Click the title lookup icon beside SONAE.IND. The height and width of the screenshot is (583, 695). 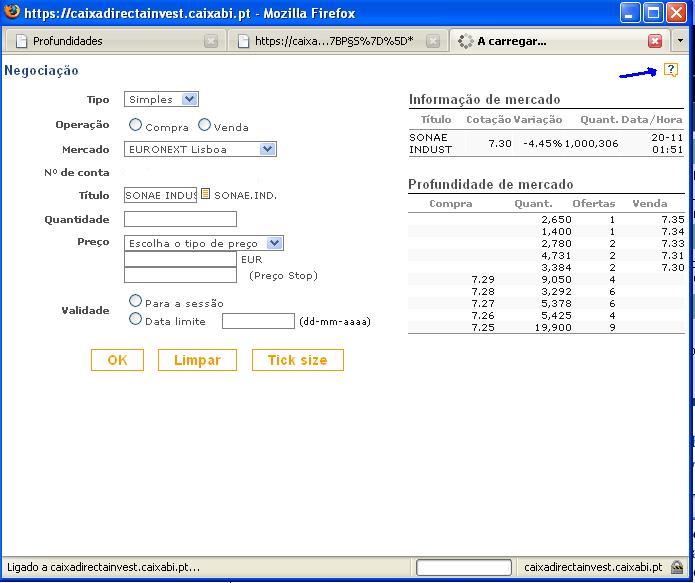206,194
